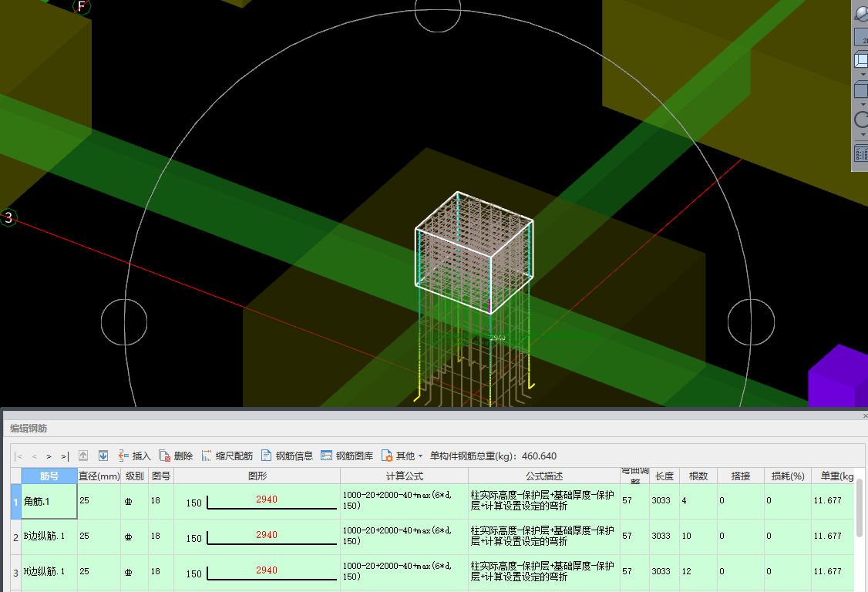Select row number 1 header

pyautogui.click(x=16, y=502)
